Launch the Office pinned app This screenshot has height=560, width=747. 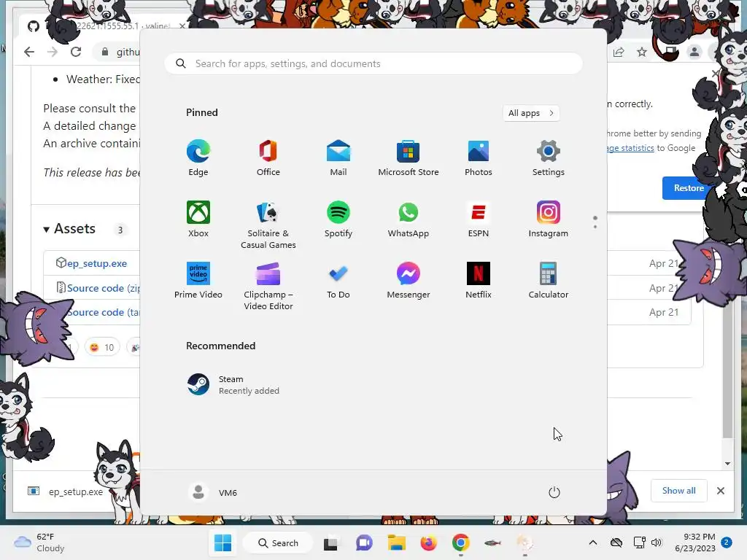pyautogui.click(x=268, y=158)
